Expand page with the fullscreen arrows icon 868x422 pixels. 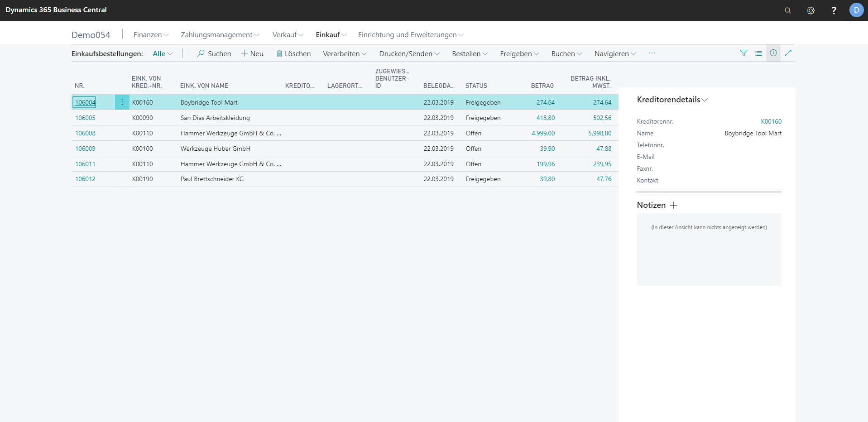(788, 53)
